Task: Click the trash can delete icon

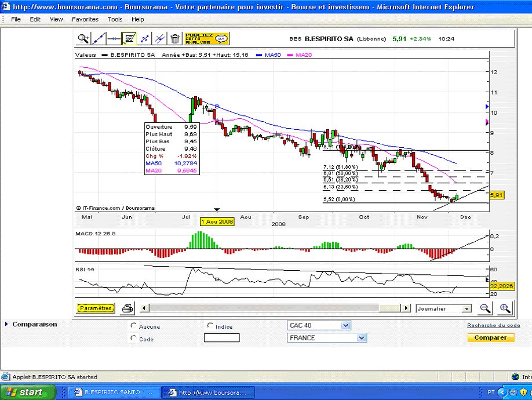Action: click(x=175, y=39)
